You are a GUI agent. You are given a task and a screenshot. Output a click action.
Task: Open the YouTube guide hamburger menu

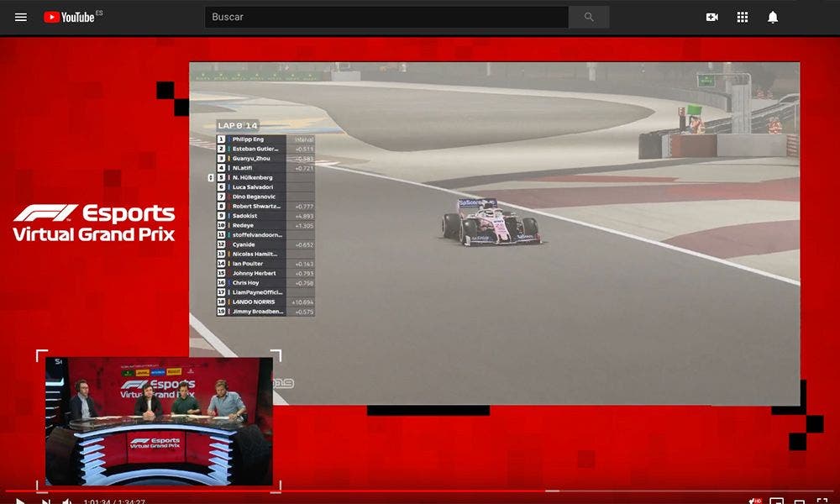point(21,17)
